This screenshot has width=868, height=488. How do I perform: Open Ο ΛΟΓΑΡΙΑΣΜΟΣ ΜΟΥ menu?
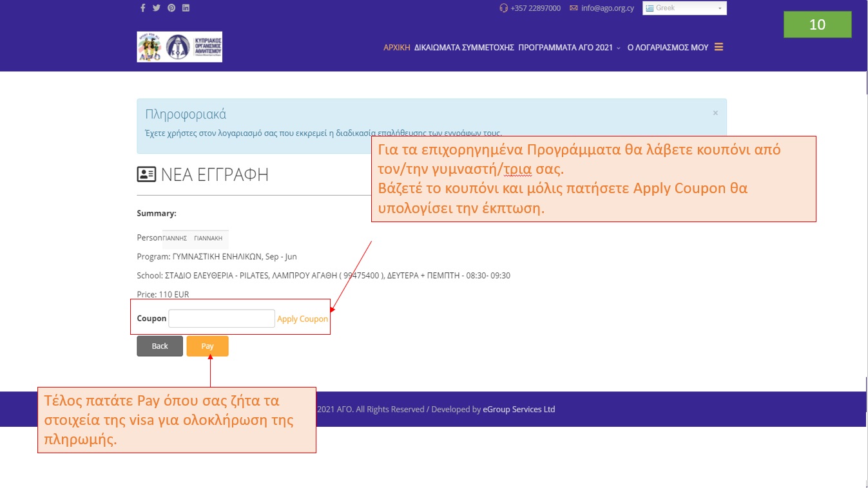tap(668, 48)
